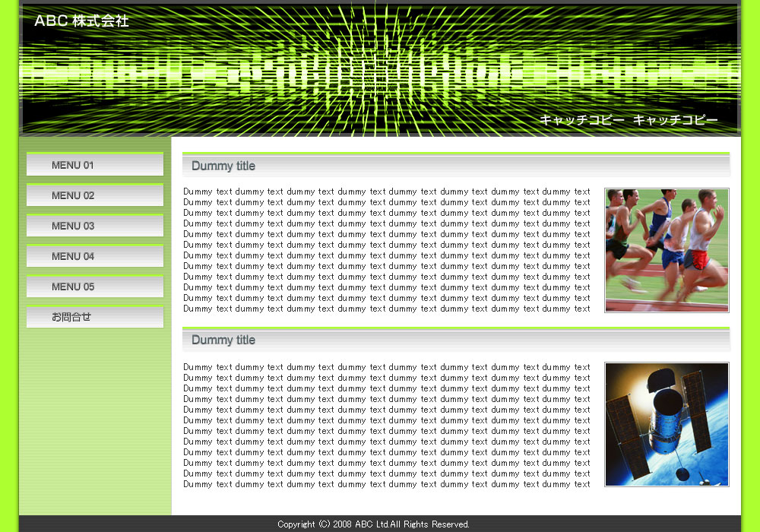Click the second キャッチコピー phrase in the banner

tap(675, 120)
